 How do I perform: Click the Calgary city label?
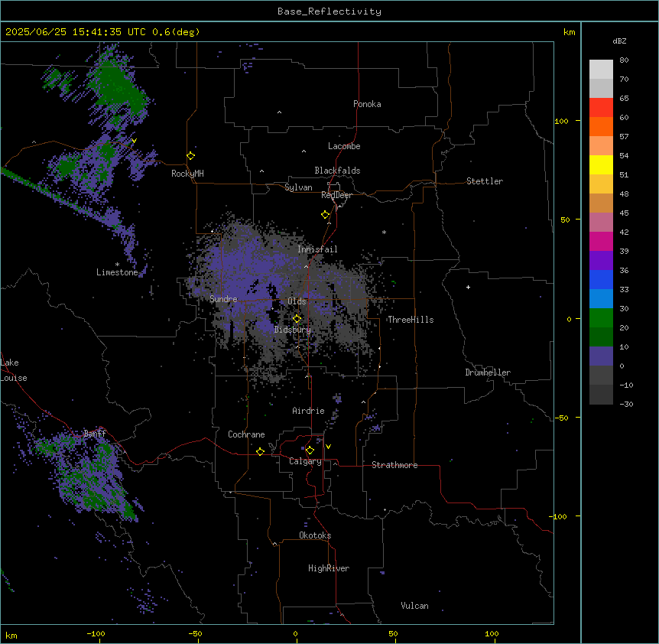[305, 461]
